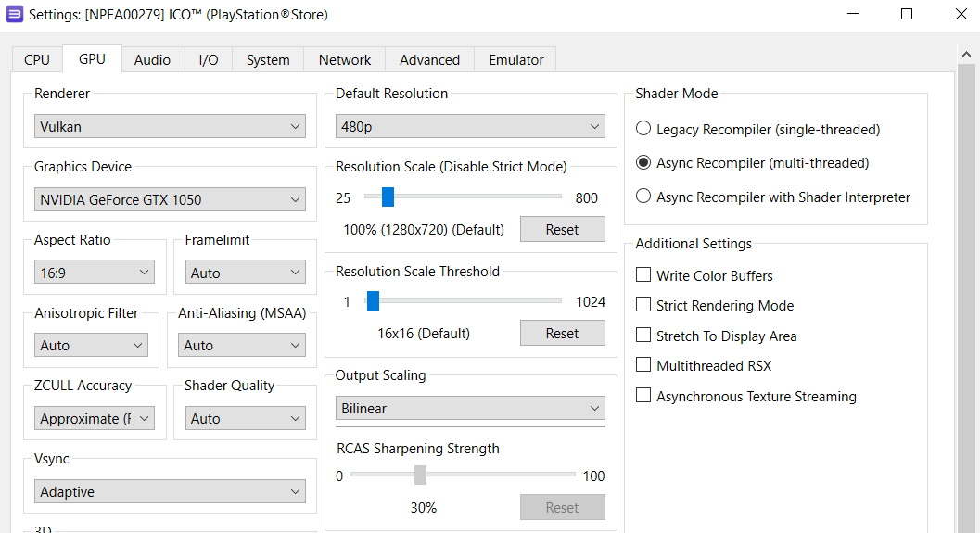Enable Multithreaded RSX option
This screenshot has width=980, height=533.
[643, 365]
